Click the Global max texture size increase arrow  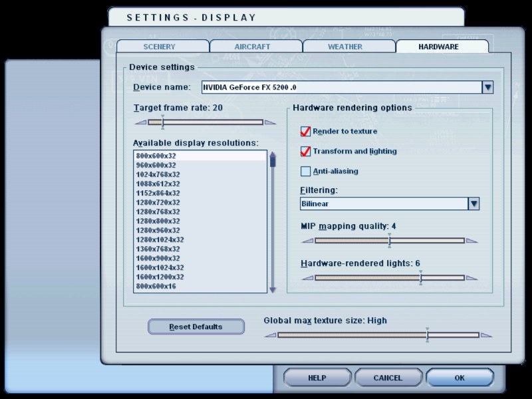[x=485, y=334]
